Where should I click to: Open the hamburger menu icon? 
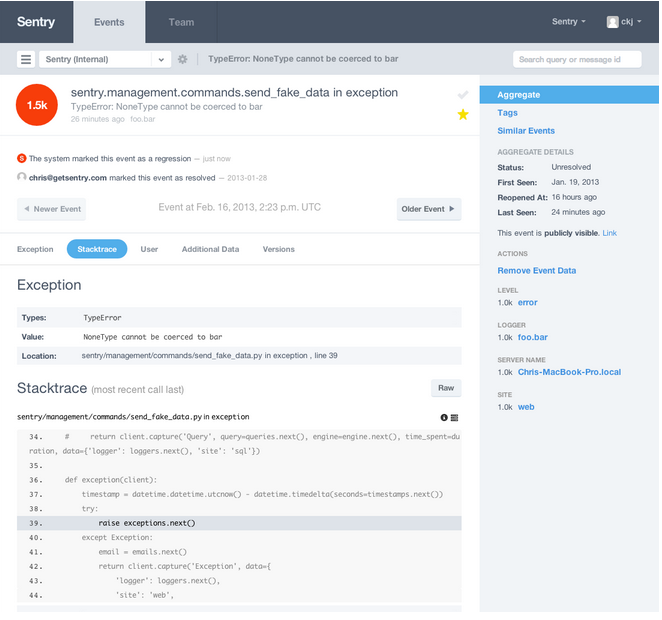(x=26, y=60)
